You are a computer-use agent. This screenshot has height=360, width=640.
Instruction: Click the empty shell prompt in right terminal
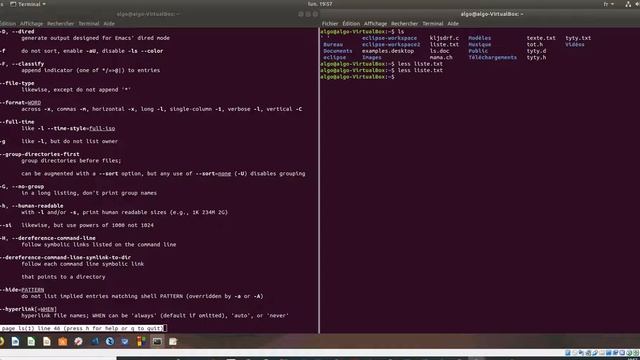tap(358, 77)
